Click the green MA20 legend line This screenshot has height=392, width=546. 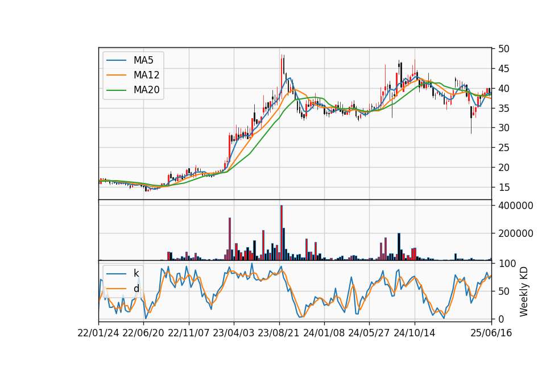coord(116,90)
